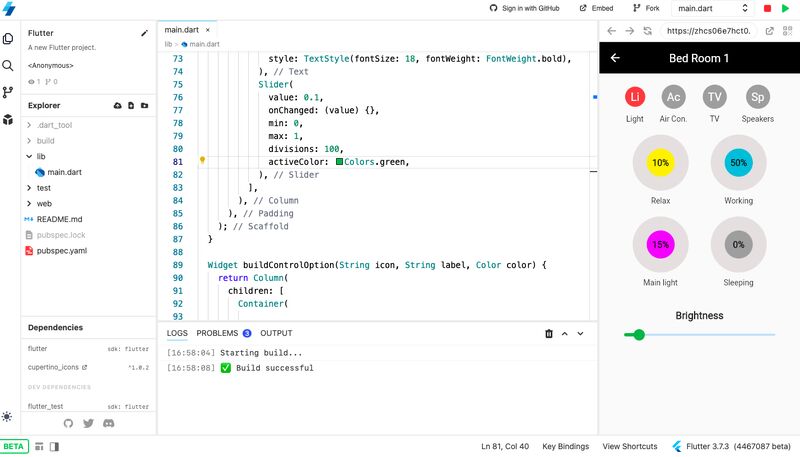Reload the preview with refresh icon
Screen dimensions: 800x457
click(x=649, y=31)
